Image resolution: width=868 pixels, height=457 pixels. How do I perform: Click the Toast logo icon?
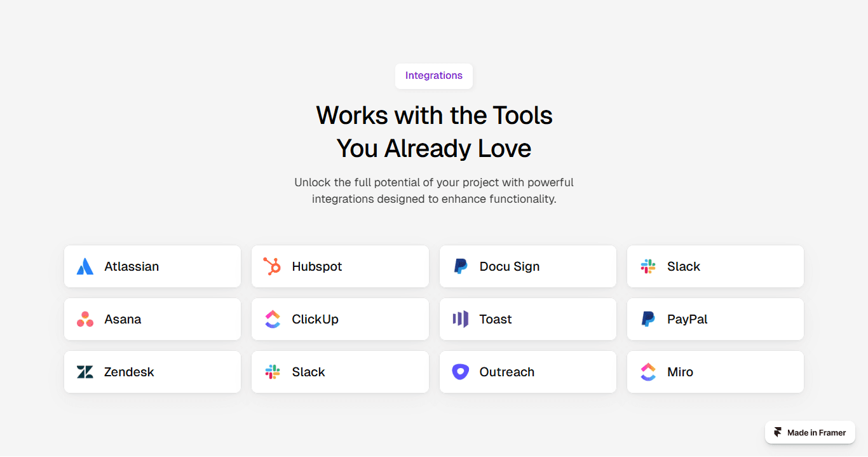click(461, 319)
